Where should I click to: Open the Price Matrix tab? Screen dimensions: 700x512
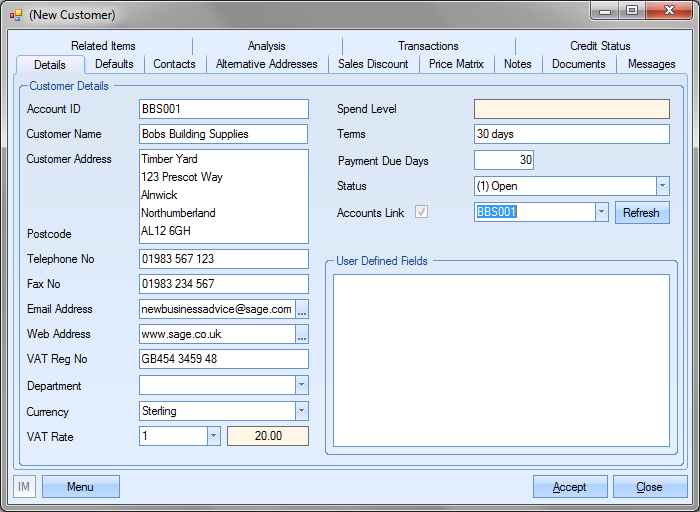pos(456,64)
